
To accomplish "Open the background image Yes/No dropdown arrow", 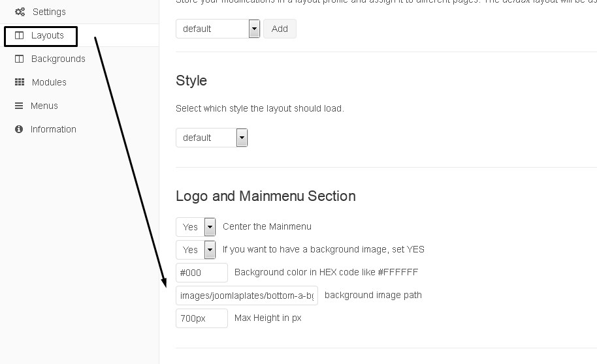I will 210,250.
